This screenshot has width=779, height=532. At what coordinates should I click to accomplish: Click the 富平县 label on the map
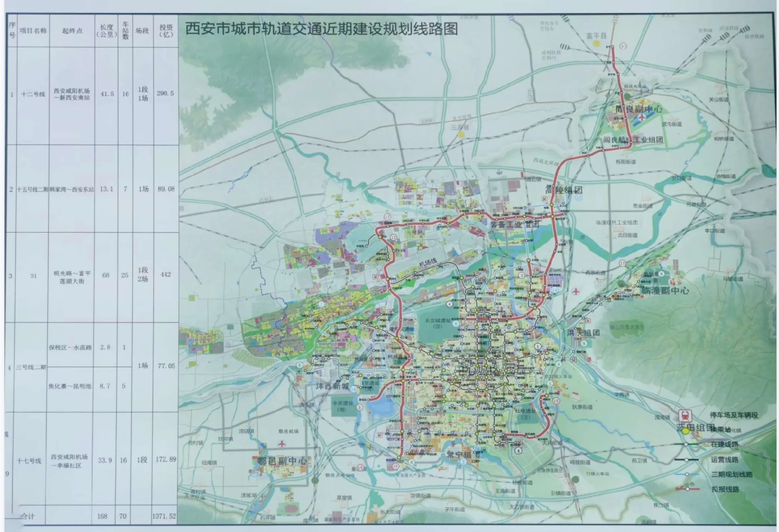(597, 36)
